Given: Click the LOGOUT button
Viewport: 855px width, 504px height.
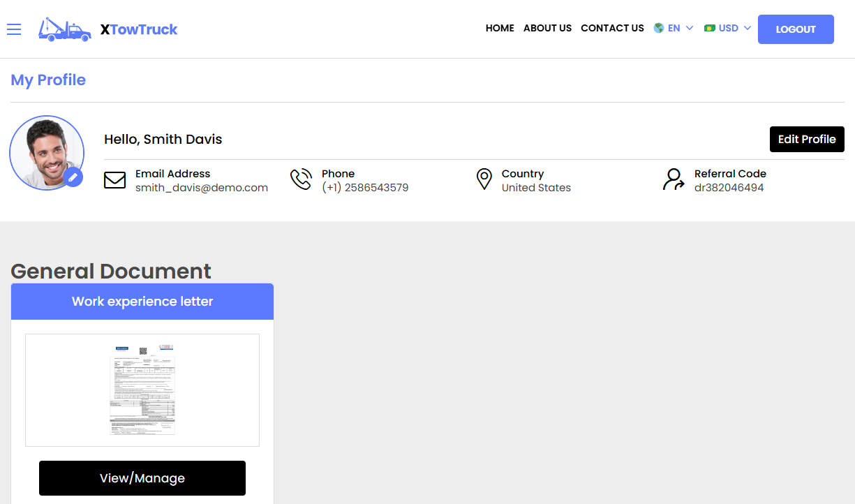Looking at the screenshot, I should (796, 29).
